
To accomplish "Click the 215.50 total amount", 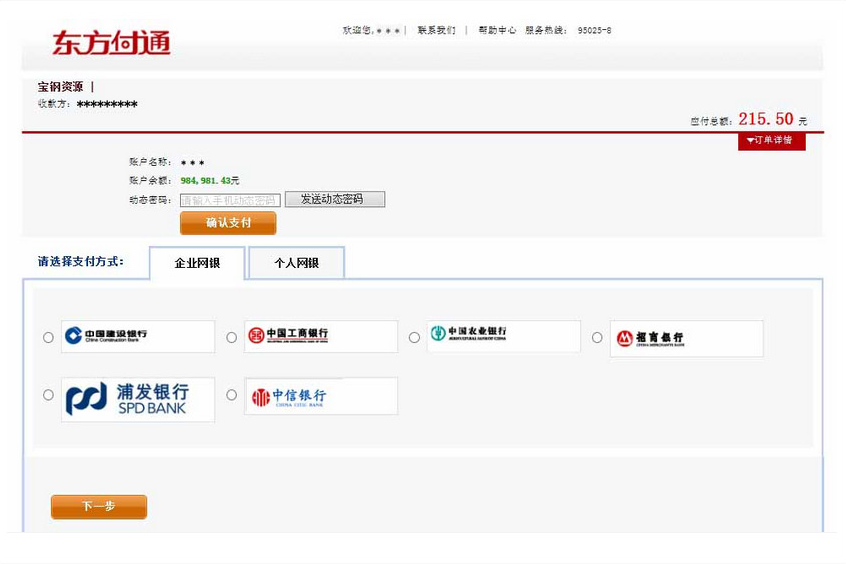I will (766, 119).
